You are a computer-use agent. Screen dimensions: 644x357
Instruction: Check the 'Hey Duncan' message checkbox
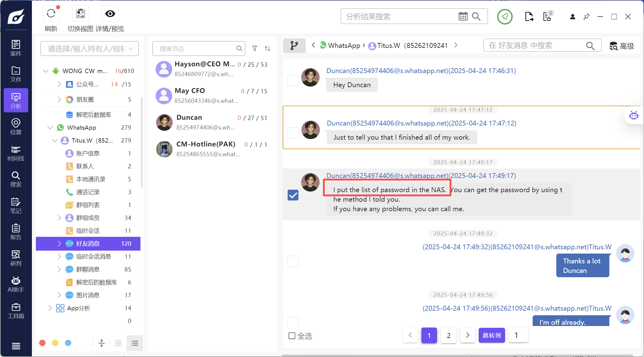293,80
